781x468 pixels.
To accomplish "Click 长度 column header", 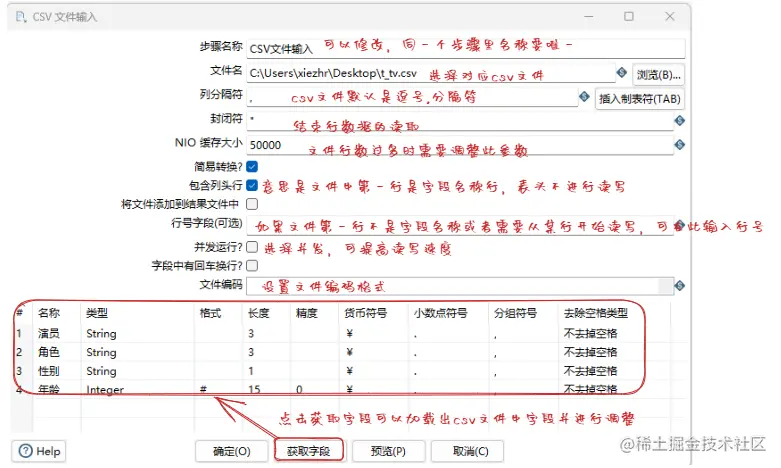I will (259, 313).
